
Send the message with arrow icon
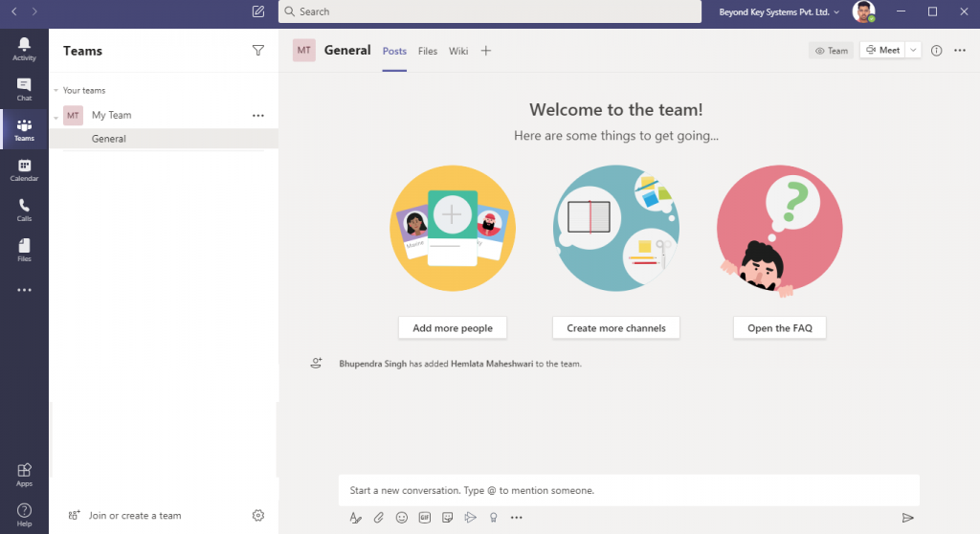908,518
